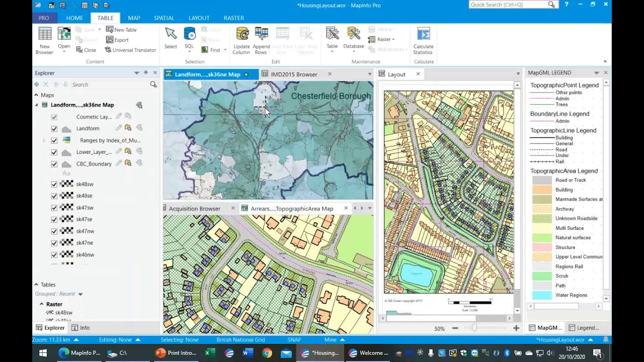Uncheck the sk47ne raster layer
Screen dimensions: 644x362
point(54,243)
